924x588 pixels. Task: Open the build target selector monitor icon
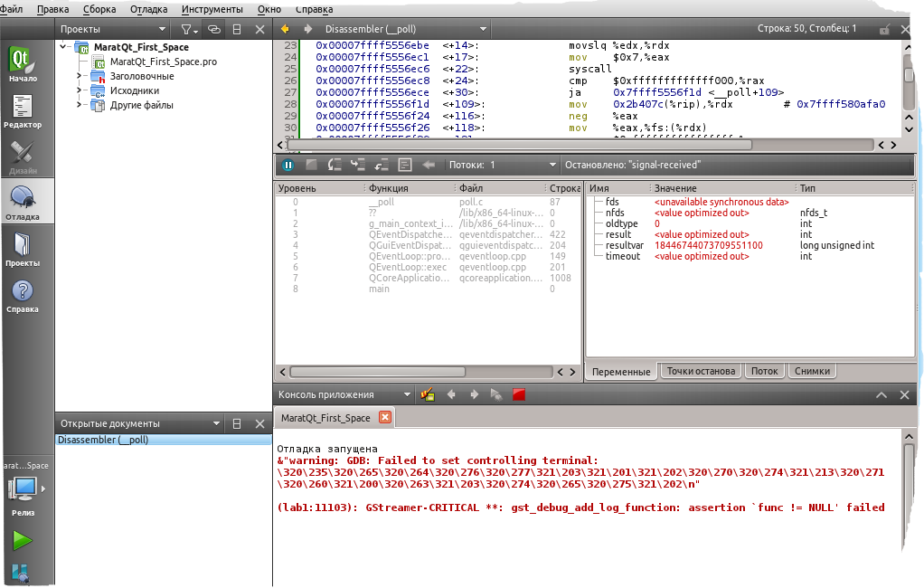coord(24,488)
